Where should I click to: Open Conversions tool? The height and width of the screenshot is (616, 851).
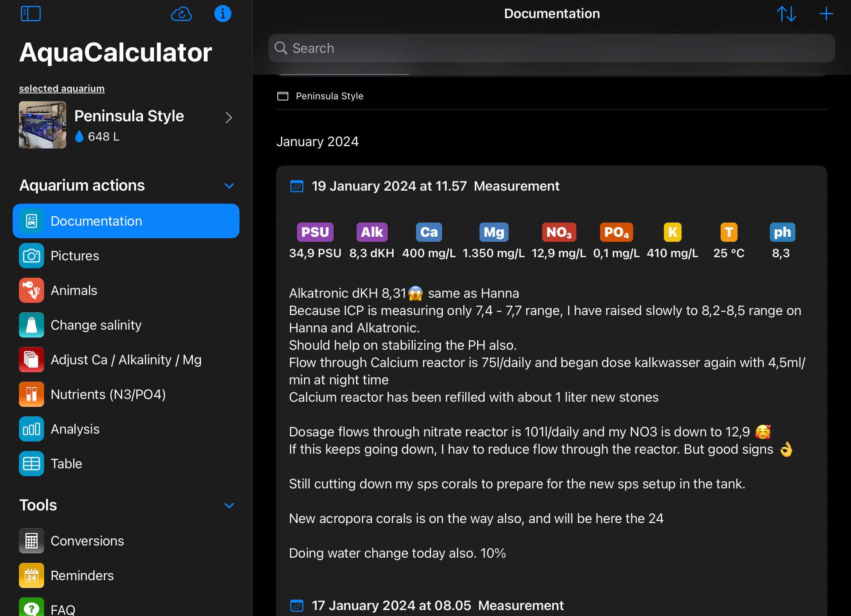[87, 541]
